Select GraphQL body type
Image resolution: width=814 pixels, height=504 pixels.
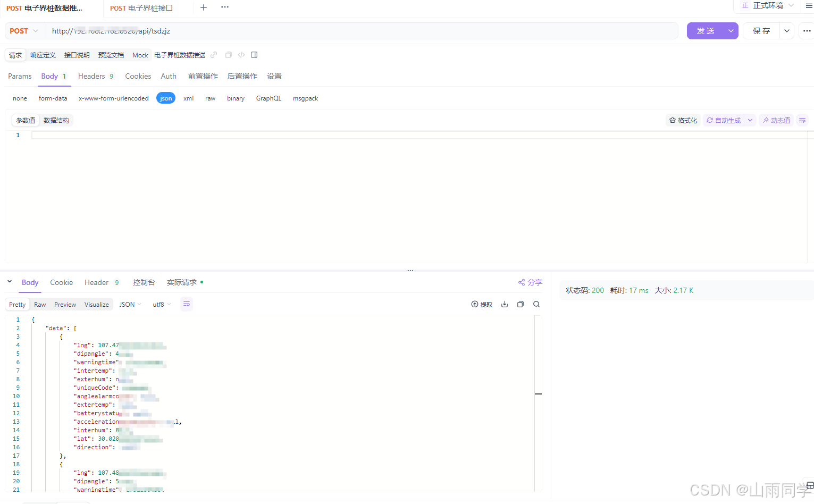(268, 98)
